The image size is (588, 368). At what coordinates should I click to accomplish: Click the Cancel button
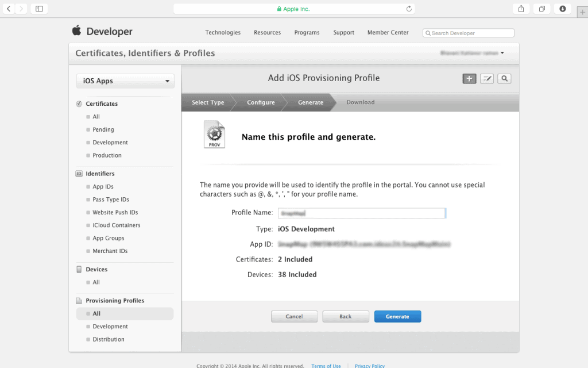295,317
